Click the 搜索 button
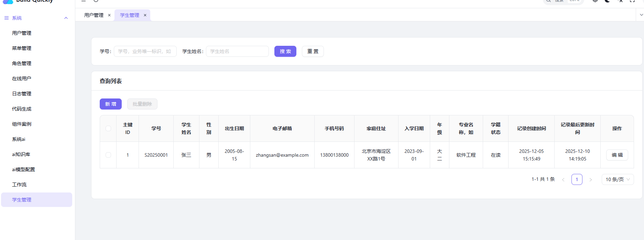644x240 pixels. [285, 51]
